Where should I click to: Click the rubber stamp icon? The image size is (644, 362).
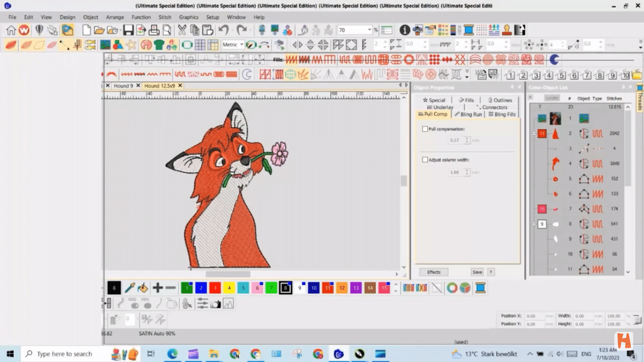point(507,30)
